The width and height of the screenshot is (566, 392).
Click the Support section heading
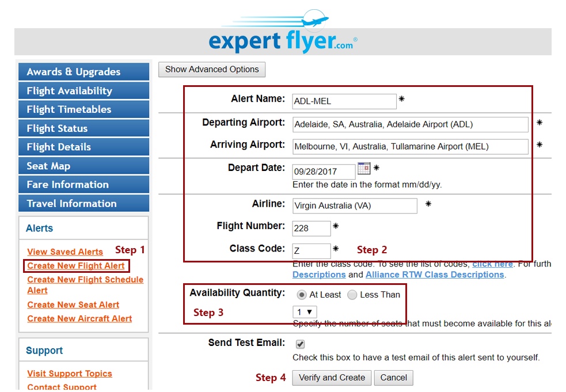[44, 351]
